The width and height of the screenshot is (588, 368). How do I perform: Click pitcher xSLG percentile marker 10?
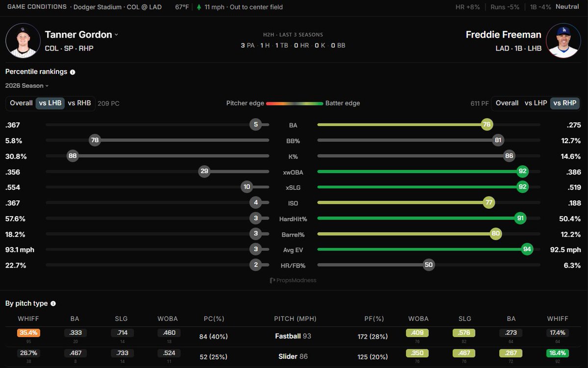[247, 187]
